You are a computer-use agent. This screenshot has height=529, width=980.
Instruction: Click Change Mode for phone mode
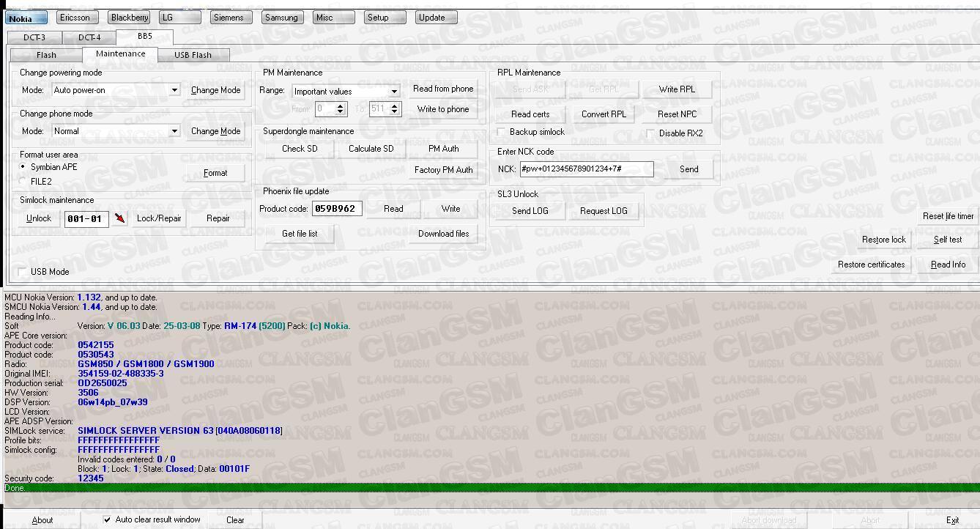(x=215, y=131)
